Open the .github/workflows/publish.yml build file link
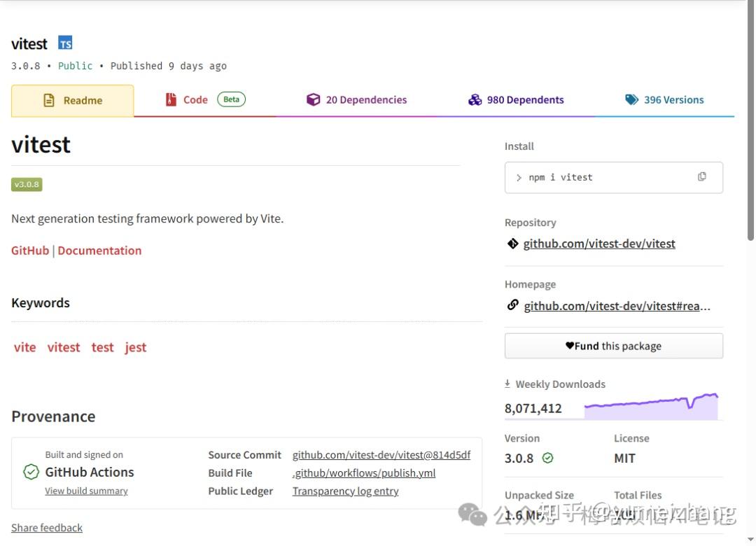 (x=364, y=473)
